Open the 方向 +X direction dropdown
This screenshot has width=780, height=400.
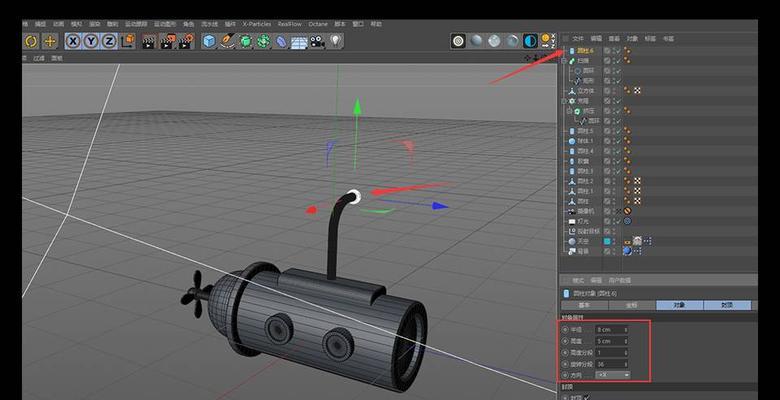pos(612,375)
